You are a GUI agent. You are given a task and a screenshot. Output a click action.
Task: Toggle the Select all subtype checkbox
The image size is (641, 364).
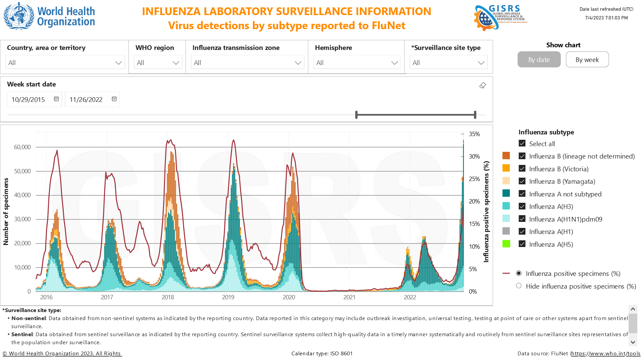(x=522, y=143)
